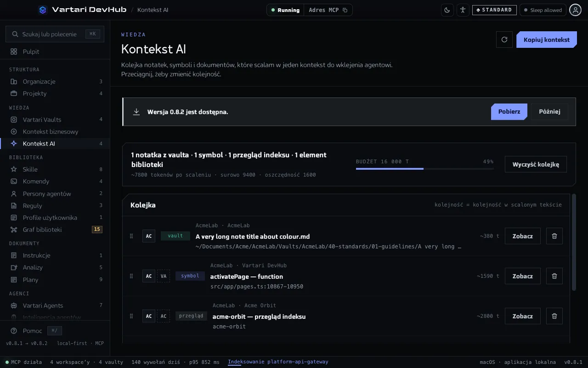588x368 pixels.
Task: Delete the activatePage function row
Action: pos(554,276)
